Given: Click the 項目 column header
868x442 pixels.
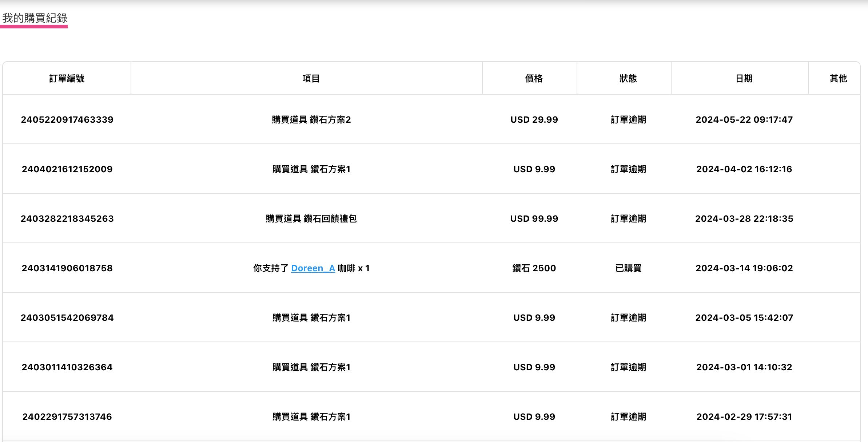Looking at the screenshot, I should [311, 78].
